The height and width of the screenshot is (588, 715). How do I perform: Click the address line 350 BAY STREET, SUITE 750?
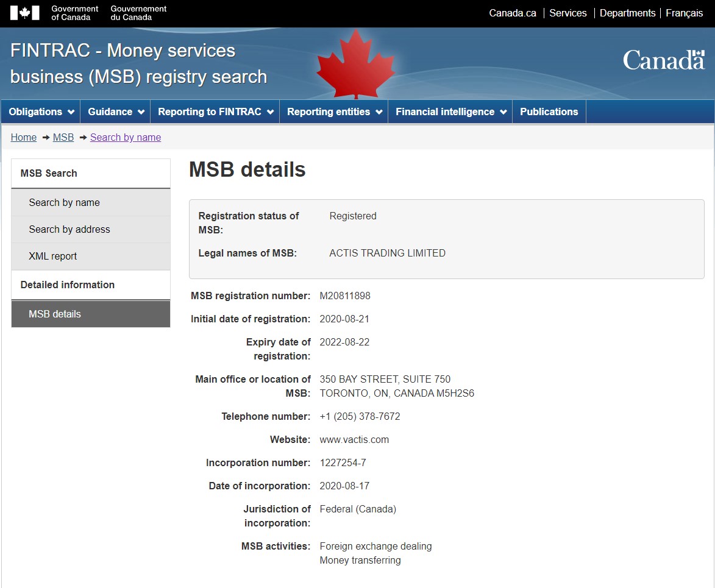385,379
